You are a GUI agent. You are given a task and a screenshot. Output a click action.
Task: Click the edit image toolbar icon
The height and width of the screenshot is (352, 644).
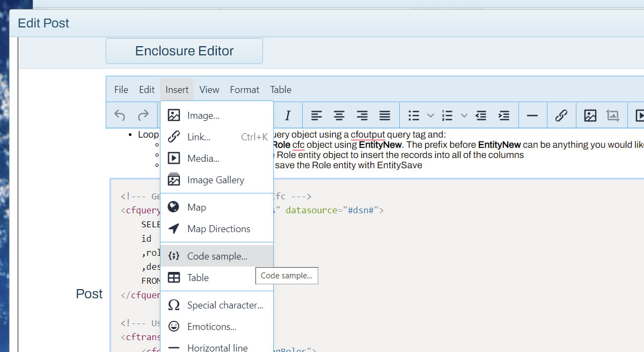click(x=613, y=115)
